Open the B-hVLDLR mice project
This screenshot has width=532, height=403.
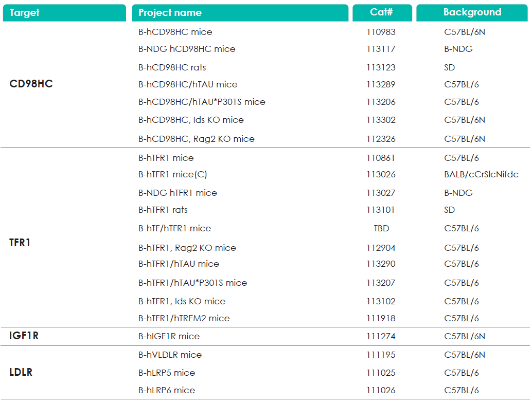170,355
